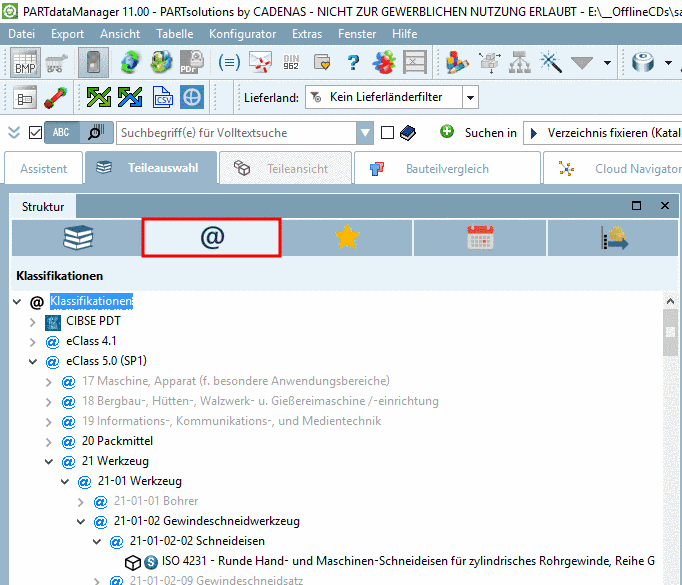682x585 pixels.
Task: Toggle the mobile device toolbar icon
Action: (x=93, y=63)
